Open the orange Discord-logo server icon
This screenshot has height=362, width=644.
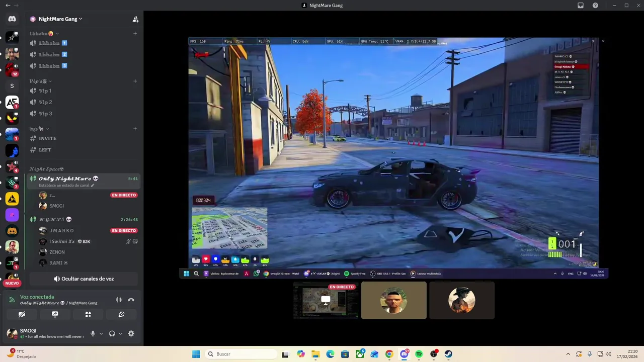point(12,231)
